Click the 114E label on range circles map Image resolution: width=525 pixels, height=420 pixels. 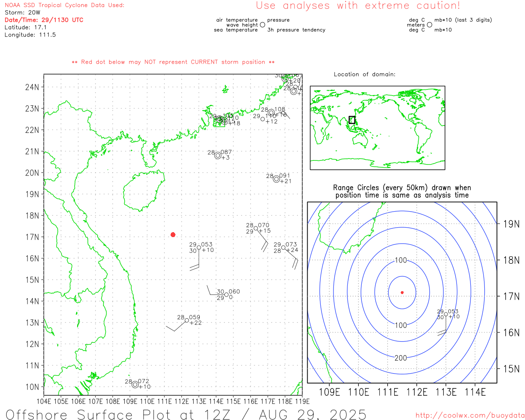click(x=475, y=392)
